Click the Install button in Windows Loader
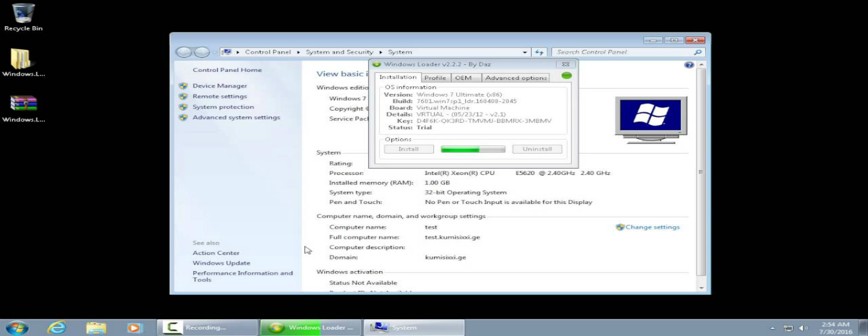This screenshot has height=336, width=868. point(409,149)
